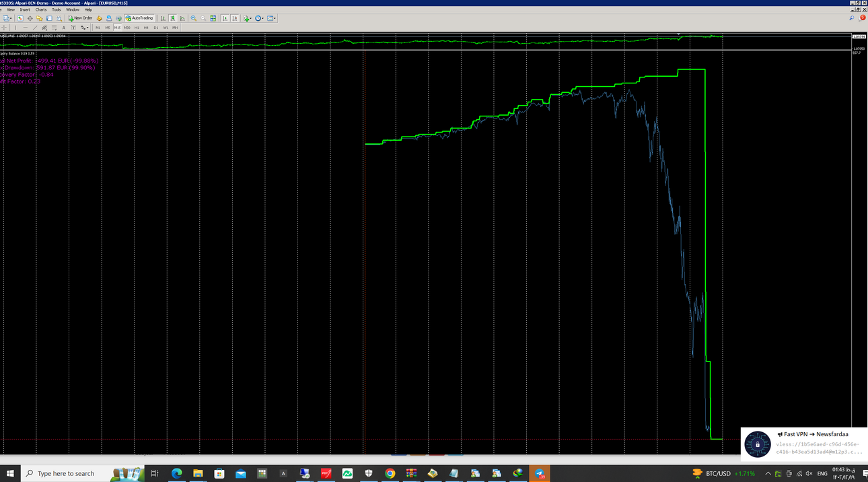Click the search icon at top right
This screenshot has height=482, width=868.
[x=852, y=18]
